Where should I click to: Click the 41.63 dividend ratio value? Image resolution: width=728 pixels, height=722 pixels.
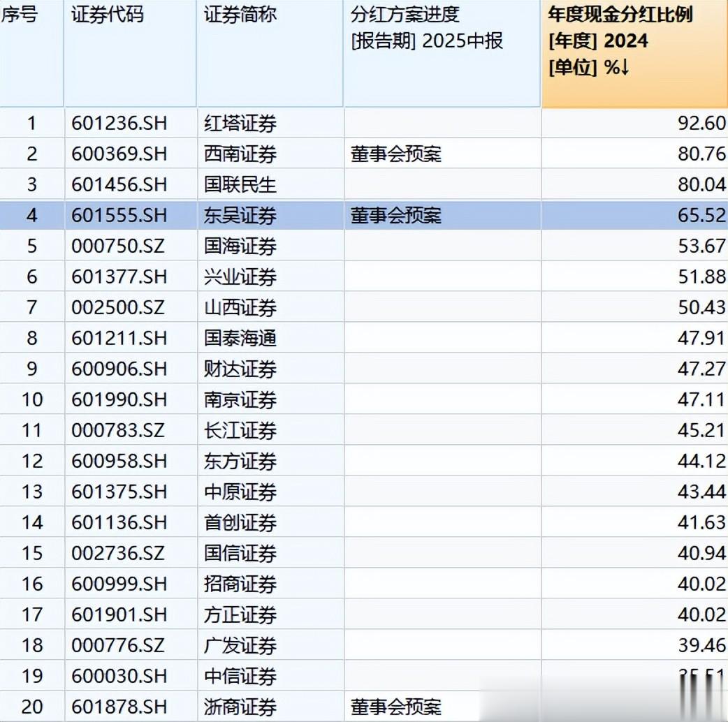point(701,522)
